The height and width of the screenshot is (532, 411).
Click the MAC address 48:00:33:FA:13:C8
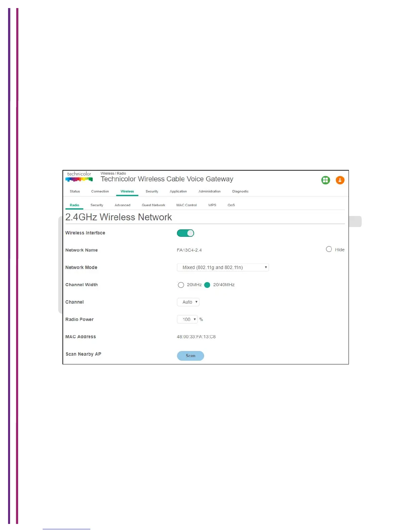click(x=196, y=337)
